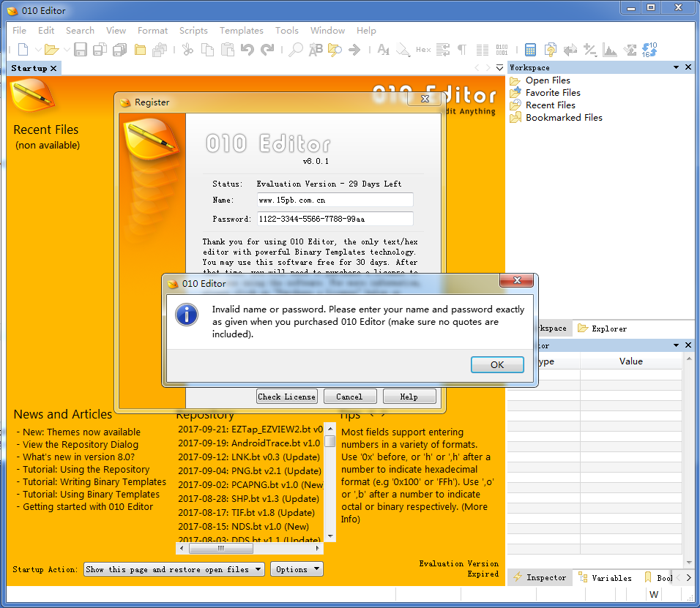
Task: Select Recent Files in Workspace tree
Action: pos(550,105)
